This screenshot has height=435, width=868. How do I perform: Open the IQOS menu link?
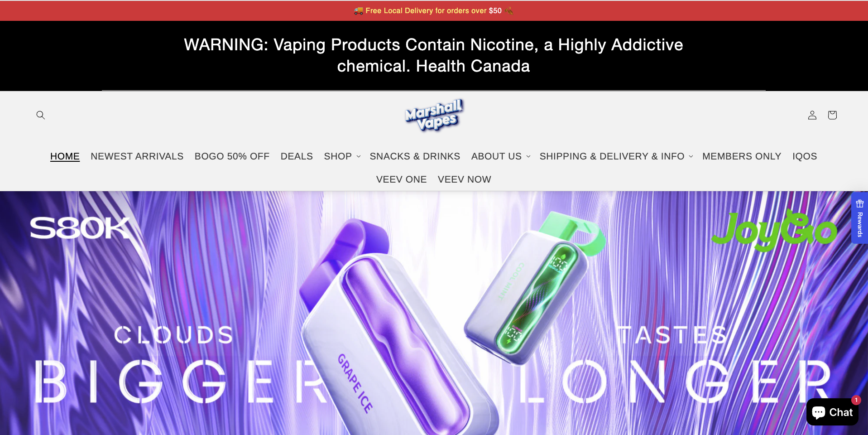pos(805,156)
